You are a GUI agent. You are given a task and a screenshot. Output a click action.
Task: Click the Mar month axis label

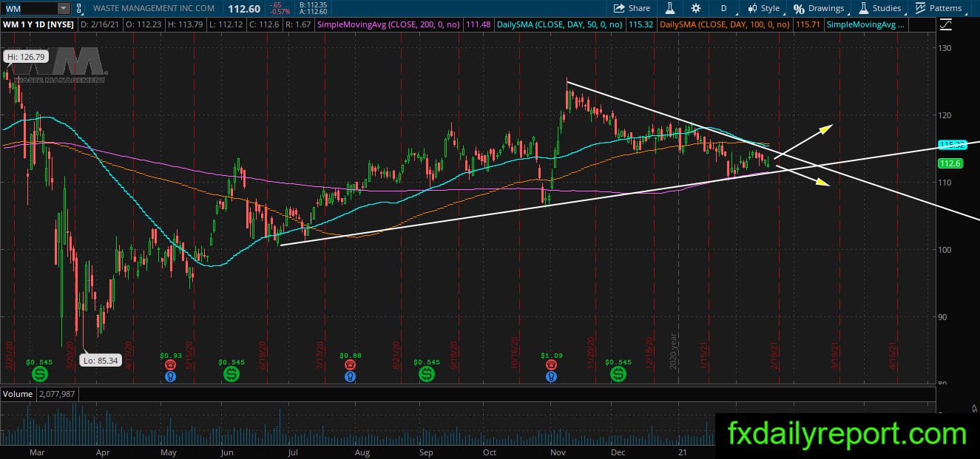pos(38,452)
